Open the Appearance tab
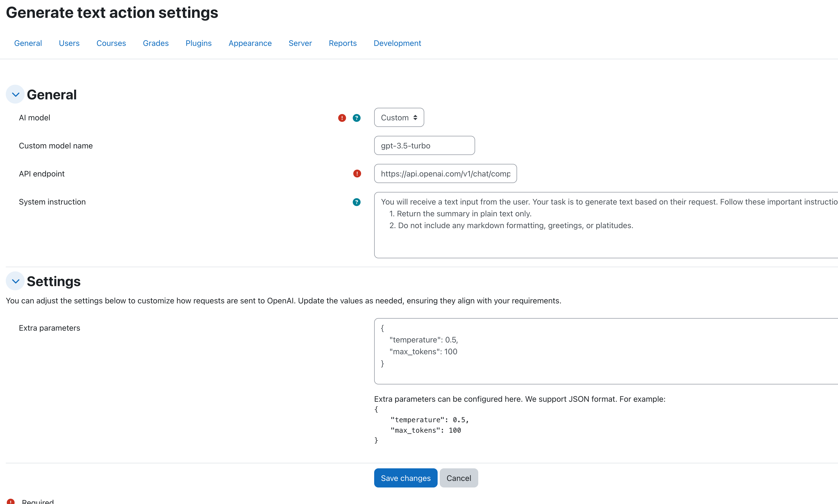This screenshot has width=838, height=504. pyautogui.click(x=250, y=43)
